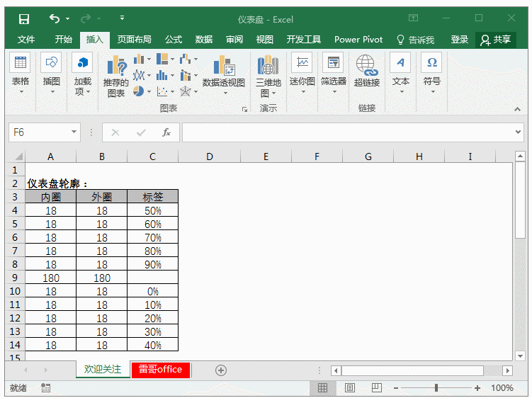Insert a statistic histogram chart icon
Image resolution: width=532 pixels, height=398 pixels.
162,75
